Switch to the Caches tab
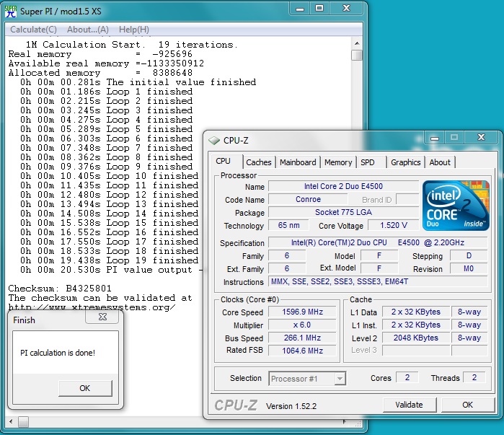Image resolution: width=504 pixels, height=435 pixels. click(x=259, y=162)
